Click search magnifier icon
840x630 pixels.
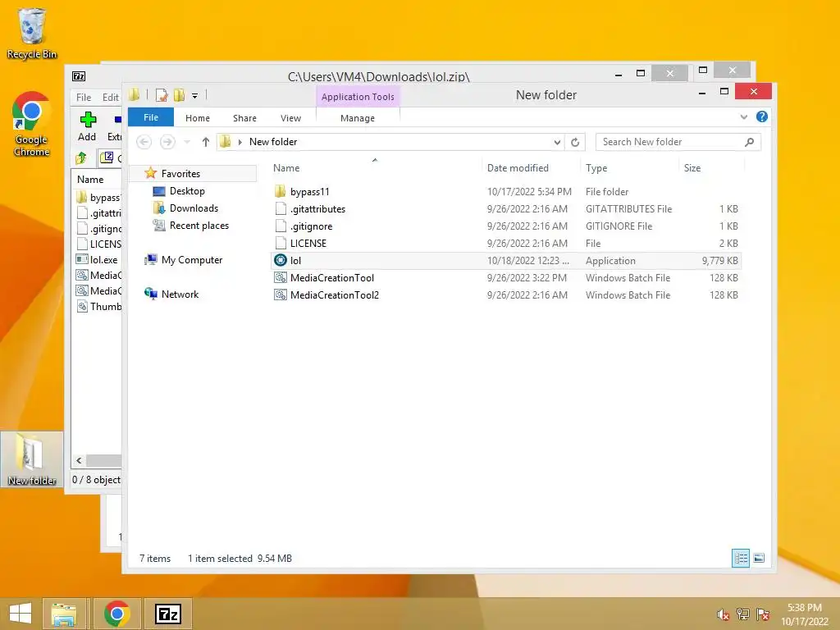coord(750,142)
